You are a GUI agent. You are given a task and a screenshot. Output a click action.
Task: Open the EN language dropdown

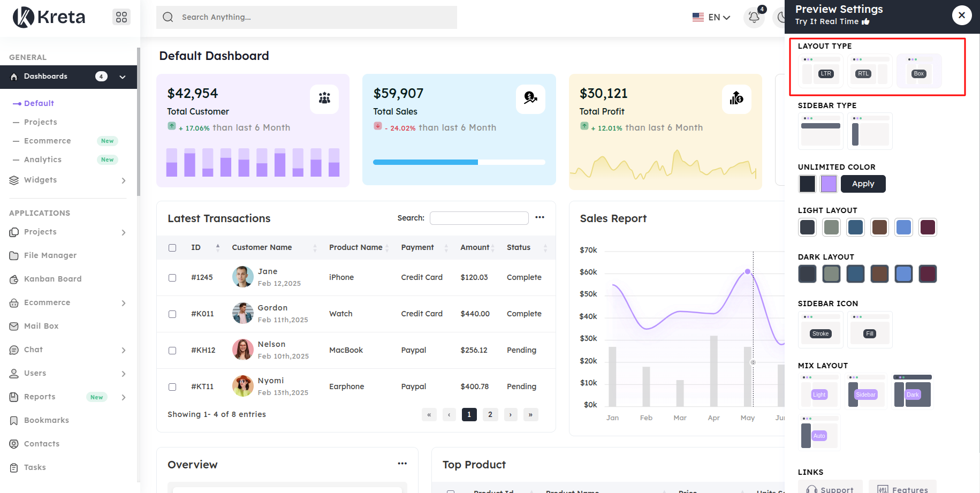(x=711, y=17)
